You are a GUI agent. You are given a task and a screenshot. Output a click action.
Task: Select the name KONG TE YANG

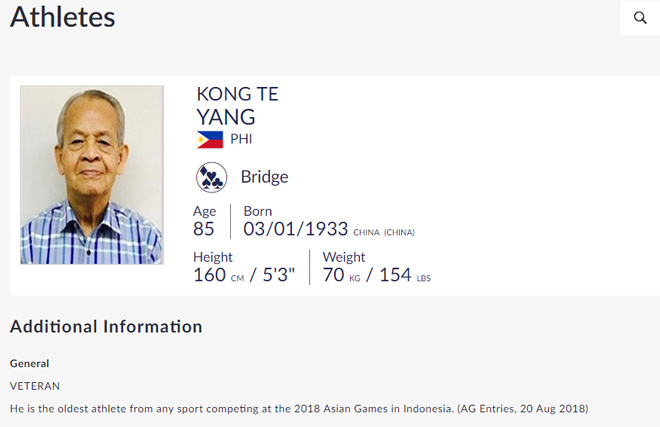[x=237, y=105]
